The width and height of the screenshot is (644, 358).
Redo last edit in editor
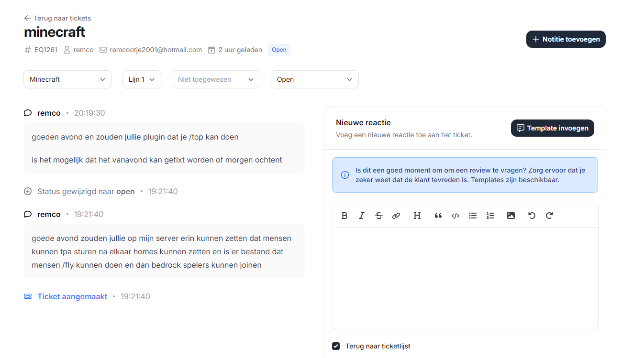click(549, 216)
